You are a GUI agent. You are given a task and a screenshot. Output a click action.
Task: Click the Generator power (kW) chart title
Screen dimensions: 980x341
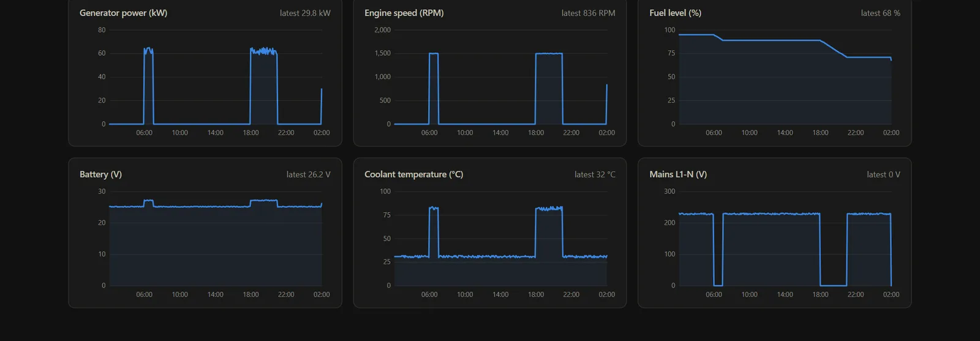point(123,13)
